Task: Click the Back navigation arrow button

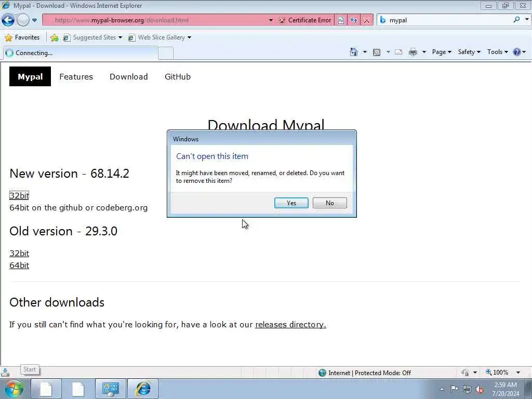Action: [x=8, y=20]
